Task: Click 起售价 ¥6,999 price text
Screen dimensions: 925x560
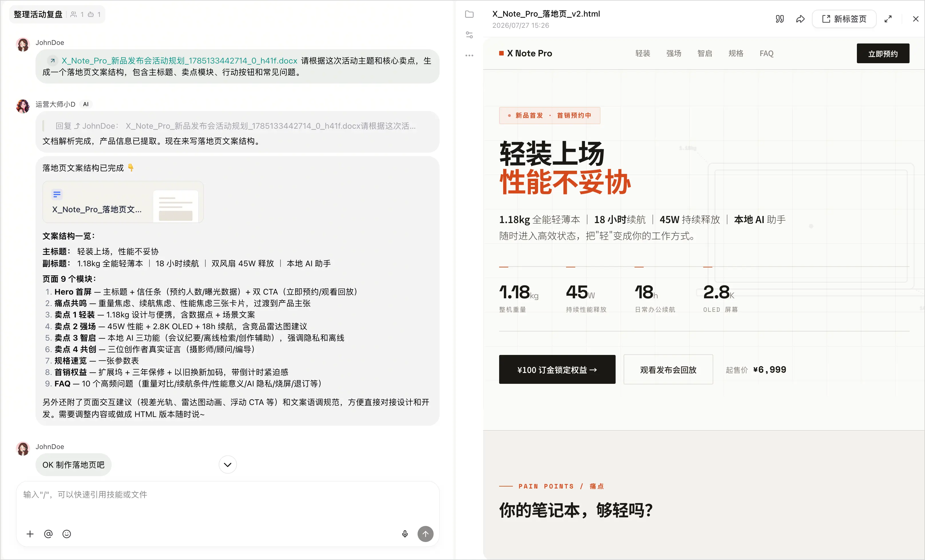Action: [756, 370]
